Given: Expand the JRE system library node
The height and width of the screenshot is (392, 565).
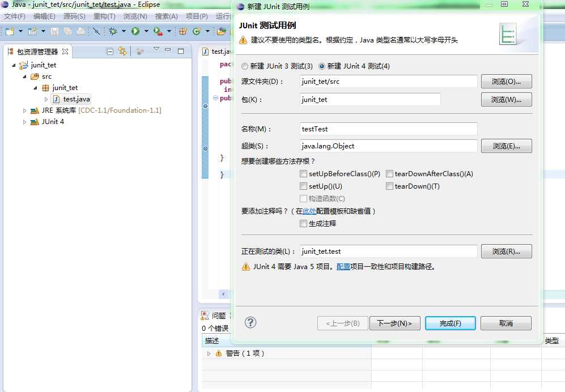Looking at the screenshot, I should pos(24,110).
